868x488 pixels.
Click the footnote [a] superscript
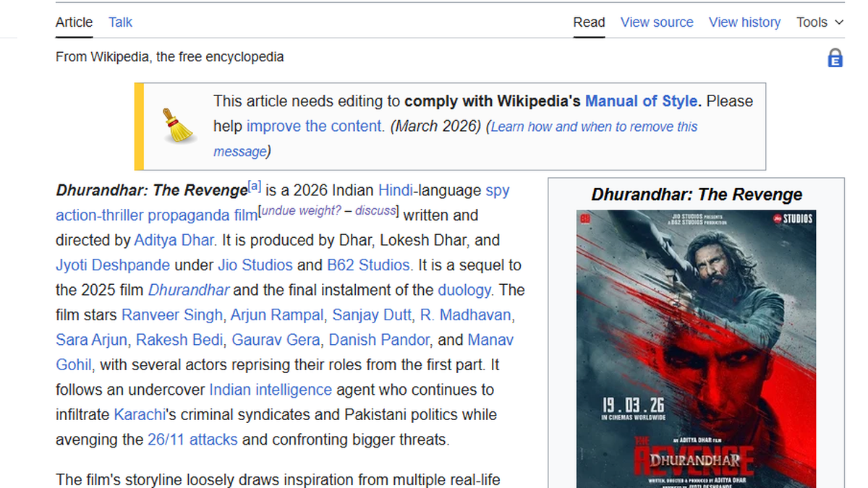coord(255,187)
